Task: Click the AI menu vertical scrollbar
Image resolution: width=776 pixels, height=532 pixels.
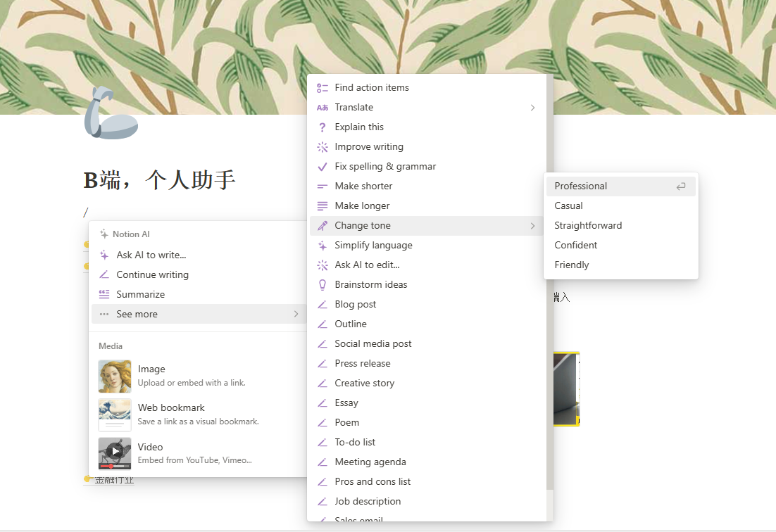Action: pos(550,281)
